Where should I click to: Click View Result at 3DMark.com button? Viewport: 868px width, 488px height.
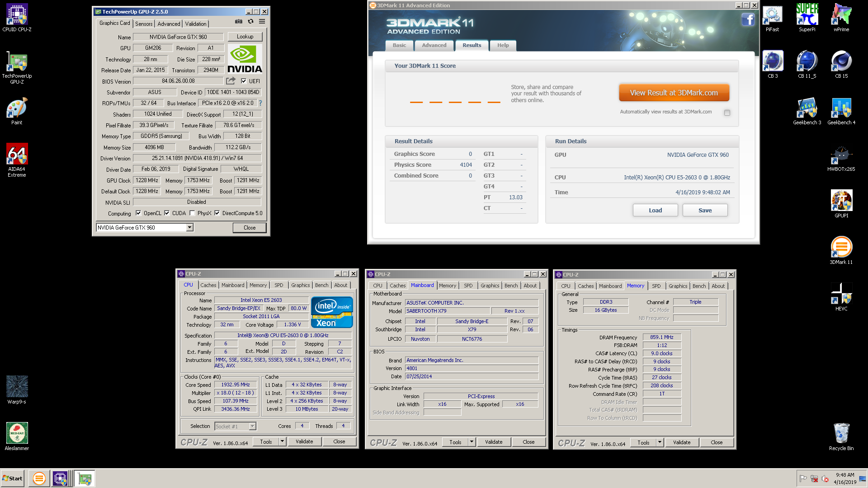coord(674,93)
